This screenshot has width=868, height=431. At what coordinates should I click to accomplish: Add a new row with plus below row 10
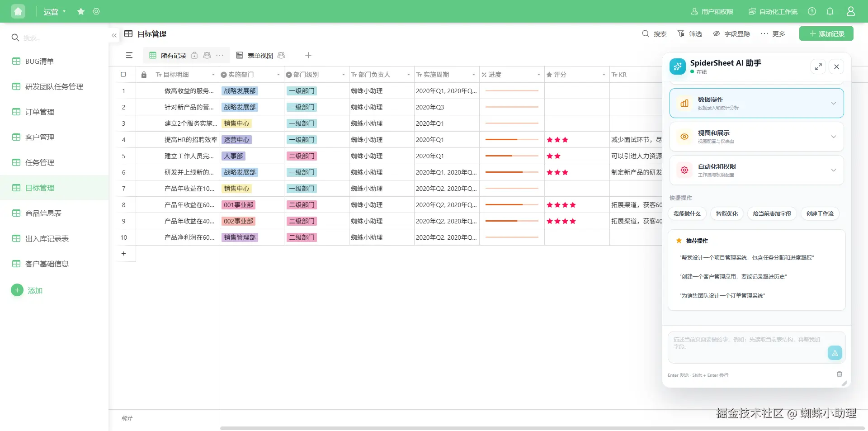click(x=123, y=254)
